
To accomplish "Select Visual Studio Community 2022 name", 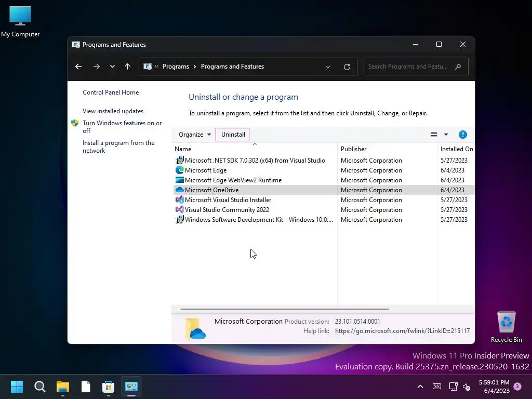I will pyautogui.click(x=227, y=209).
